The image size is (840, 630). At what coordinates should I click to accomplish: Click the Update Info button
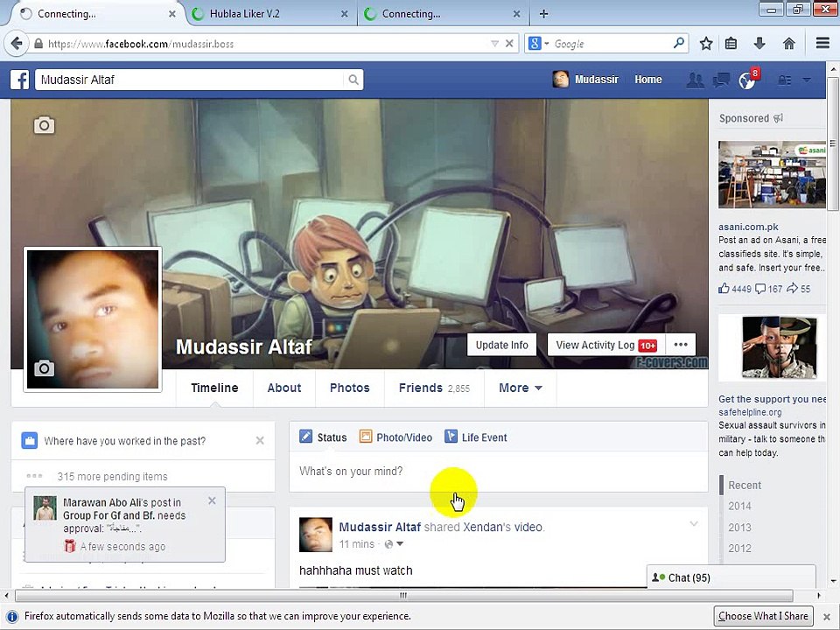pos(502,345)
